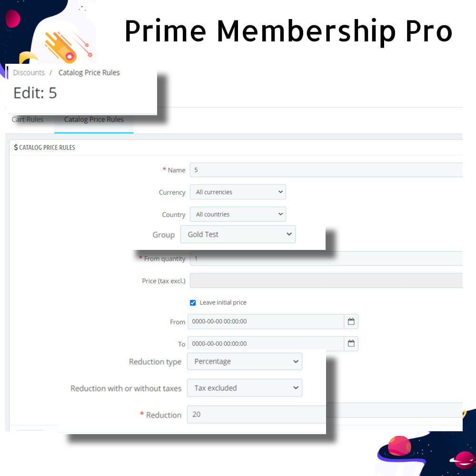The height and width of the screenshot is (476, 476).
Task: Open Reduction with or without taxes dropdown
Action: pyautogui.click(x=244, y=387)
